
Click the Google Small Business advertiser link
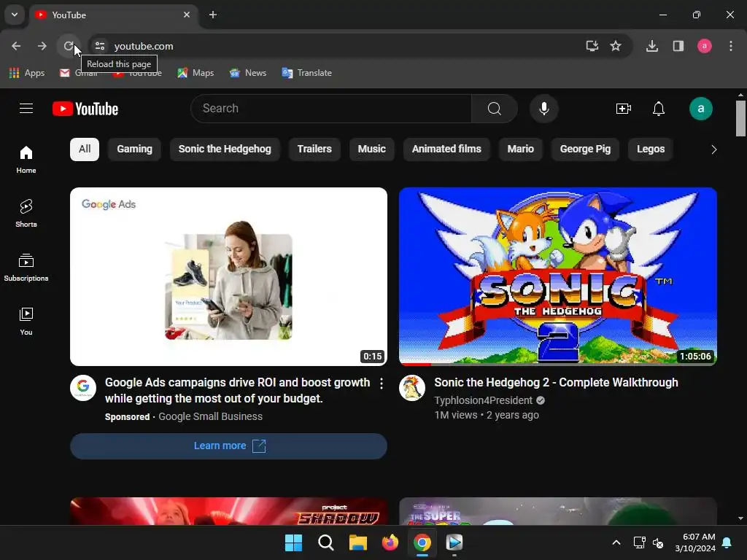(210, 416)
